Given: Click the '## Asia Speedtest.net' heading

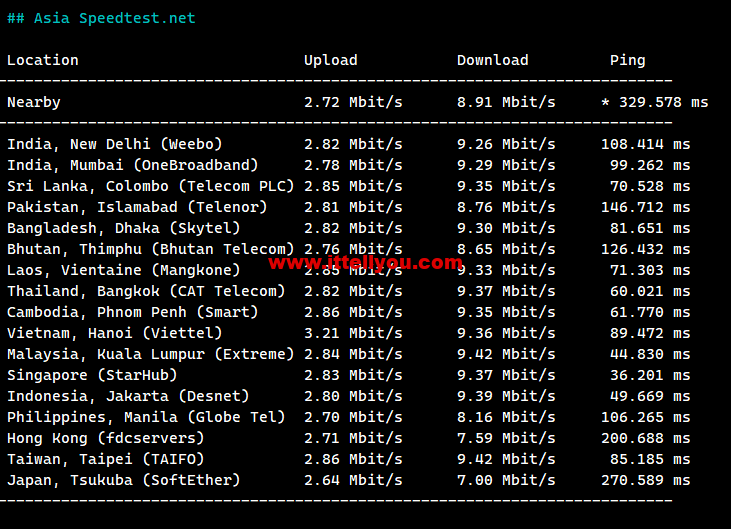Looking at the screenshot, I should coord(101,18).
